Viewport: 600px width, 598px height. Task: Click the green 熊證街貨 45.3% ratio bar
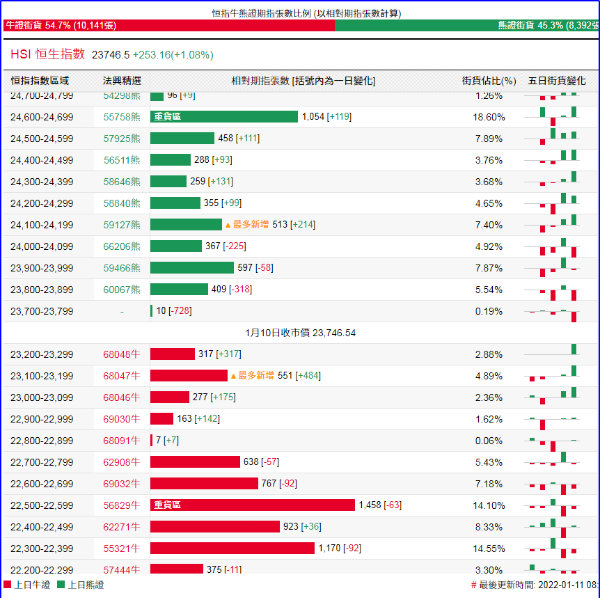pyautogui.click(x=466, y=25)
